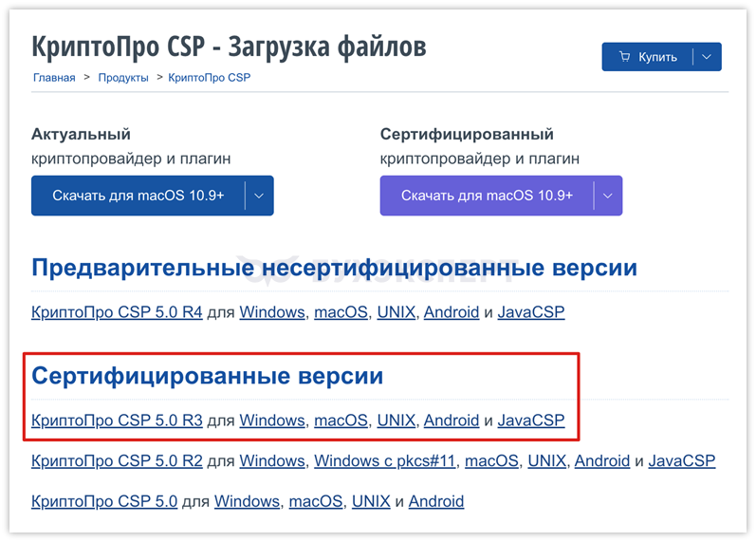This screenshot has width=756, height=542.
Task: Download the Сертифицированный version for macOS 10.9+
Action: 487,196
